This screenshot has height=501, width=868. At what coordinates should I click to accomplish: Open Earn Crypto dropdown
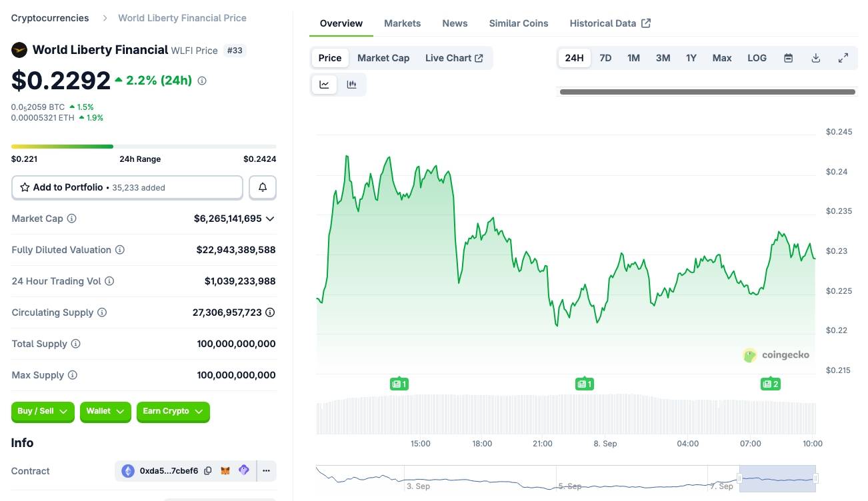tap(173, 412)
